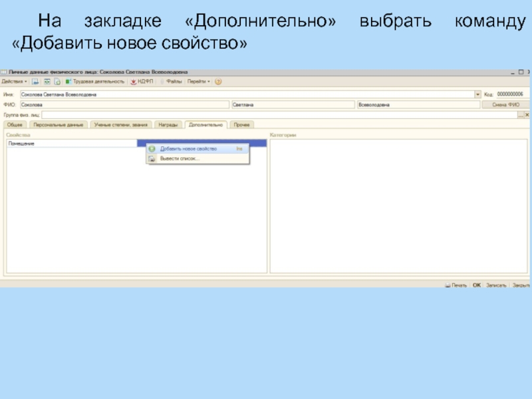Open the Действия dropdown menu
532x399 pixels.
point(14,81)
